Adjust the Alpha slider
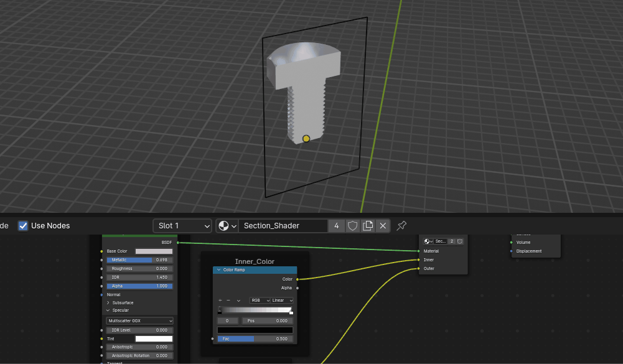Image resolution: width=623 pixels, height=364 pixels. [x=139, y=286]
